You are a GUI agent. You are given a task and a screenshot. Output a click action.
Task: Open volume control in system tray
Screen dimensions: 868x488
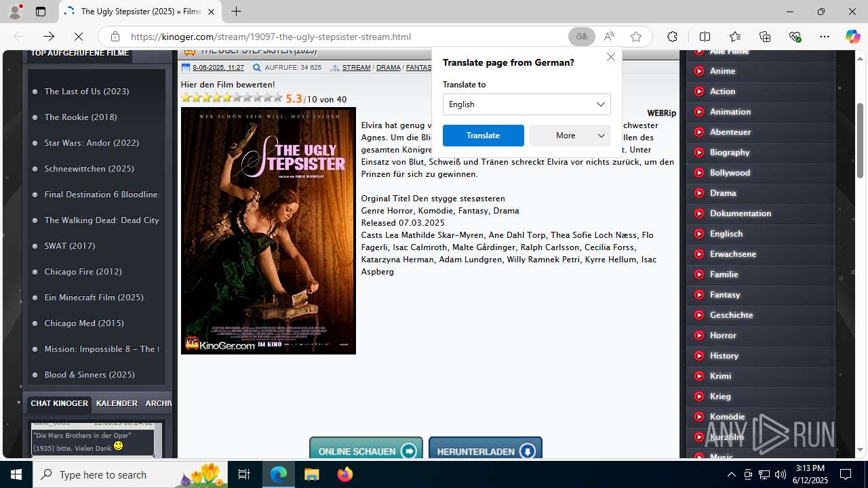780,474
